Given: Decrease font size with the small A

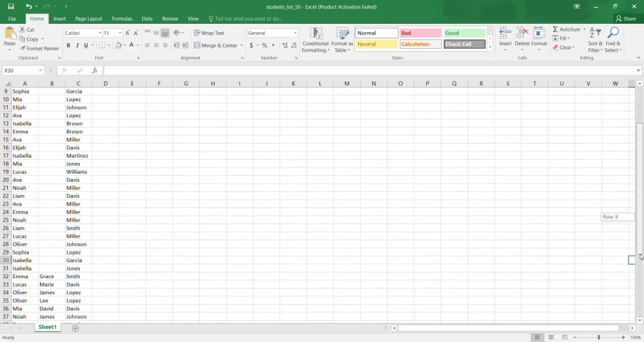Looking at the screenshot, I should (x=136, y=33).
